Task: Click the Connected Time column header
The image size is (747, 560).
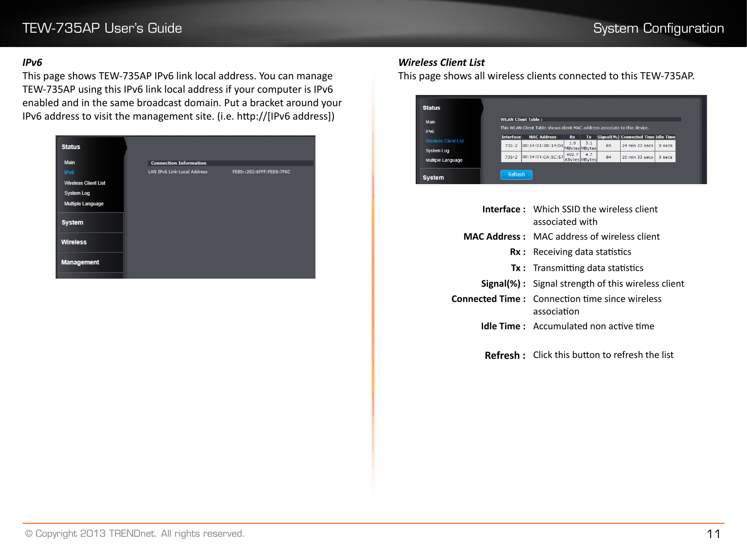Action: click(638, 137)
